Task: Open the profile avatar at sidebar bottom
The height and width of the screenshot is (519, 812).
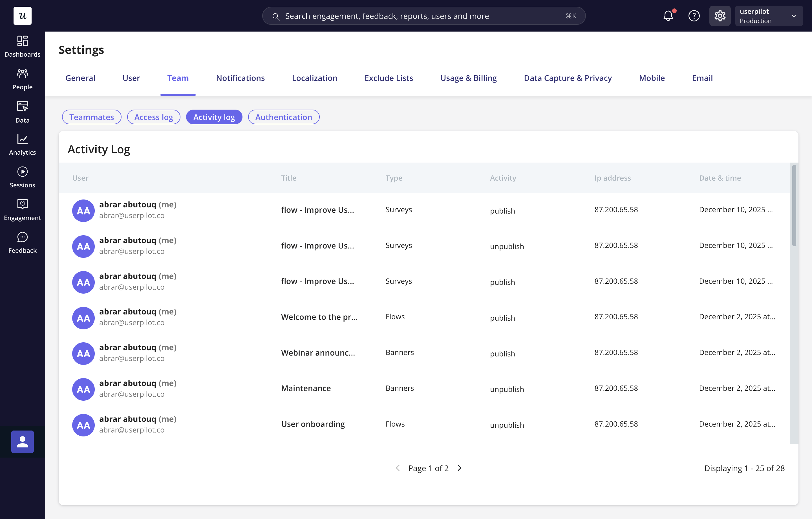Action: 22,442
